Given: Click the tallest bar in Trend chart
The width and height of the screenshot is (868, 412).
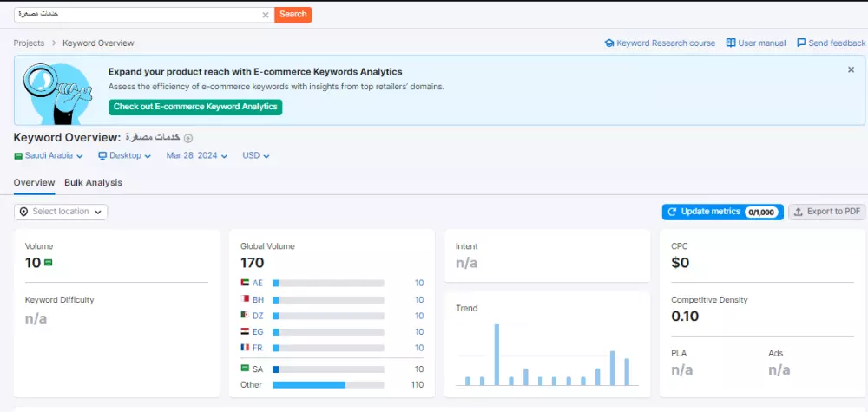Looking at the screenshot, I should click(496, 355).
